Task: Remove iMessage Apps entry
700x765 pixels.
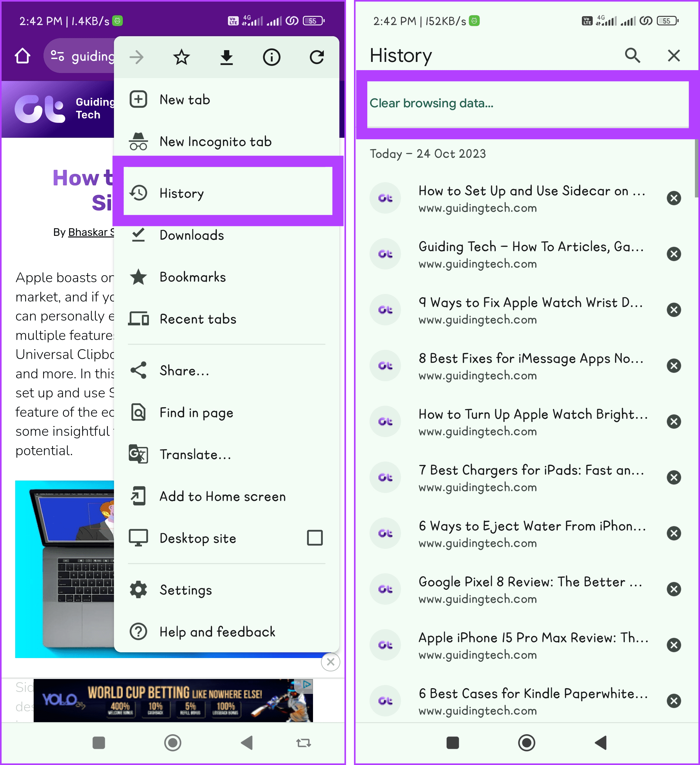Action: (674, 365)
